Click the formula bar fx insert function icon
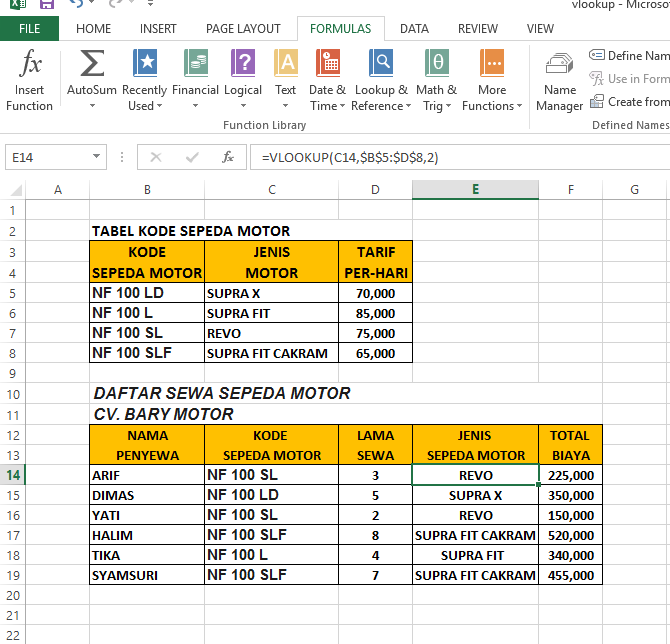 pos(228,157)
